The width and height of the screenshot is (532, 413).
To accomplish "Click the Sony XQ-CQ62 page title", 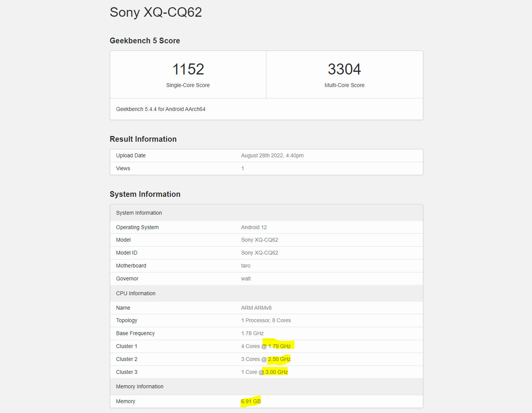I will (155, 12).
